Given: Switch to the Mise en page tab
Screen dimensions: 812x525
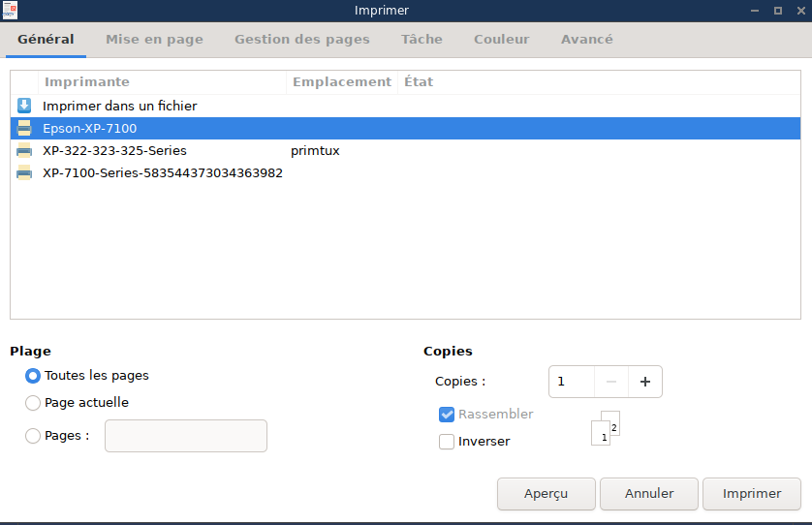Looking at the screenshot, I should pos(154,40).
